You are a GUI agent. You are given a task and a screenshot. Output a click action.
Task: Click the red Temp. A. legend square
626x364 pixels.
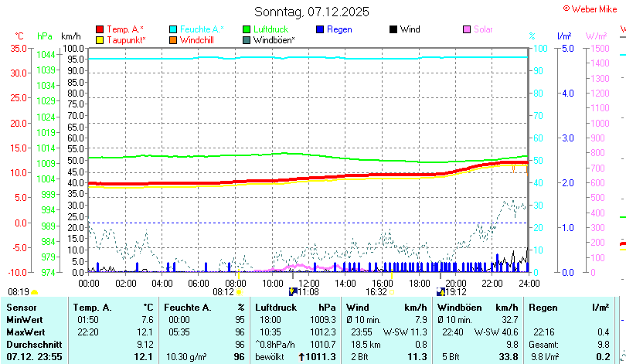[x=100, y=29]
